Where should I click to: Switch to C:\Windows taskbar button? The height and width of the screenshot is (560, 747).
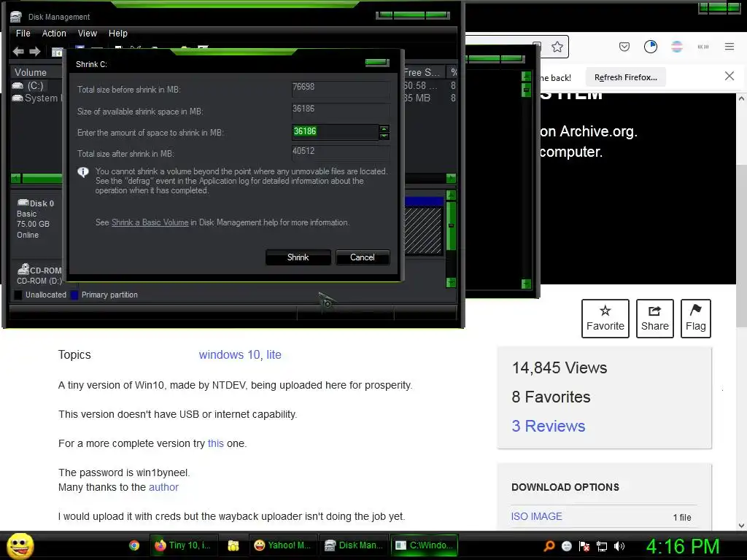[425, 545]
